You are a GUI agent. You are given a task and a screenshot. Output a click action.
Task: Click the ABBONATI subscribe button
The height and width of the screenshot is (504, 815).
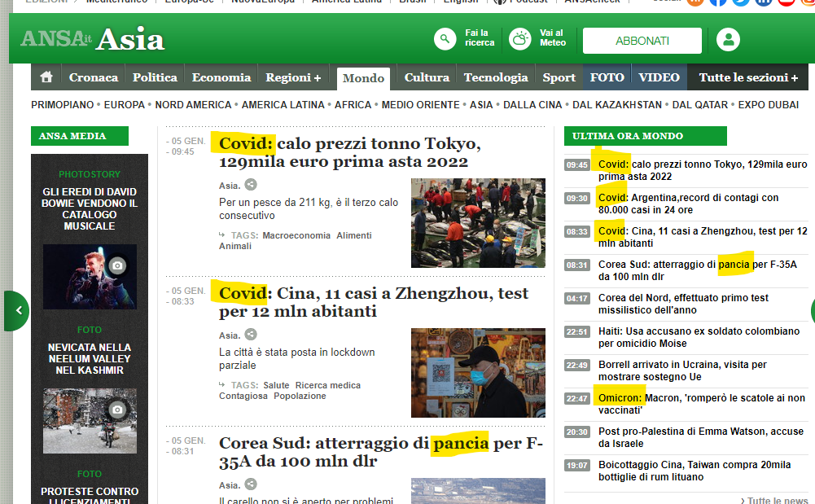(x=642, y=41)
